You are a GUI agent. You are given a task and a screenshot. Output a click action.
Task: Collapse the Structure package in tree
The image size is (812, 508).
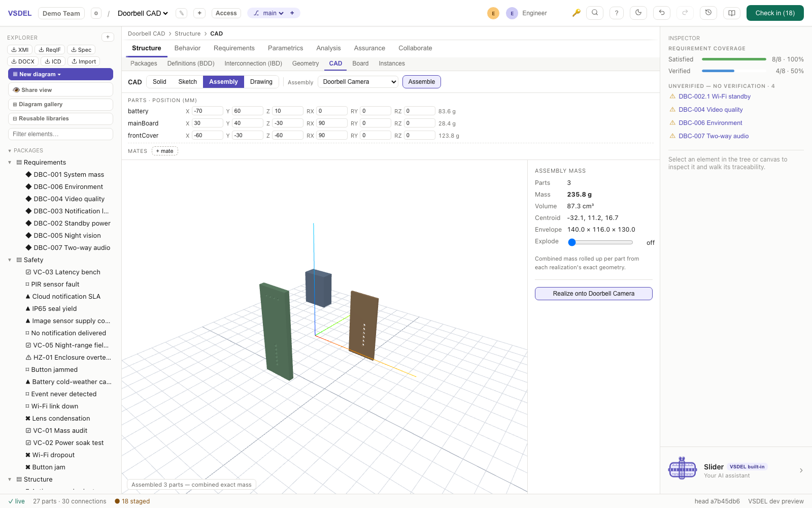10,480
